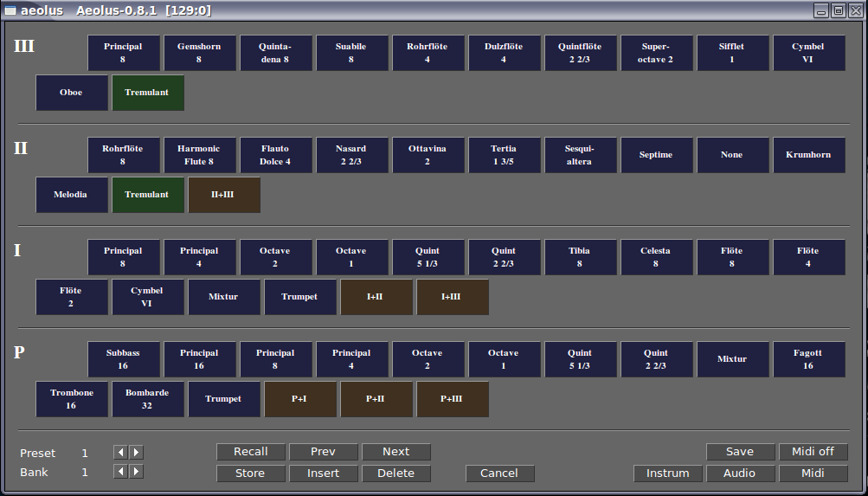
Task: Toggle Cymbel VI stop in division III
Action: point(809,53)
